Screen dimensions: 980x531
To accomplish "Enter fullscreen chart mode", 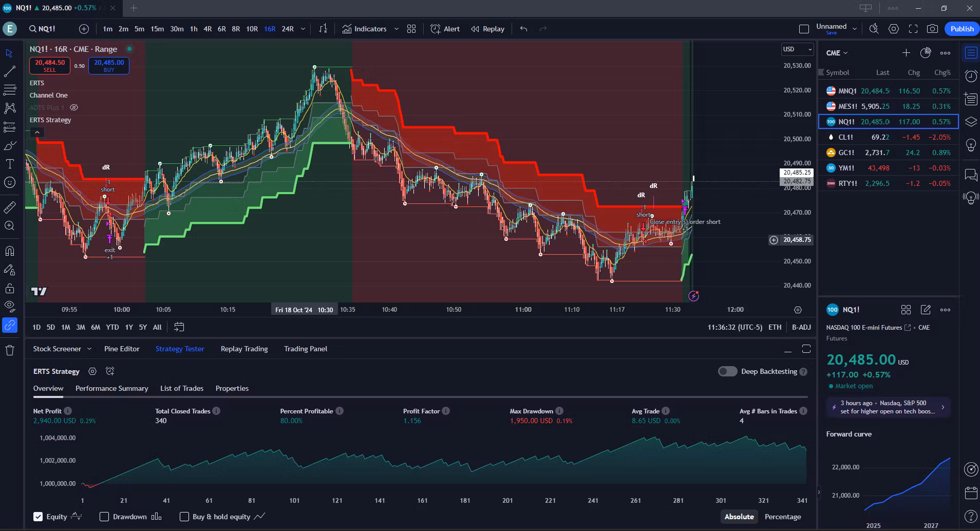I will [913, 29].
